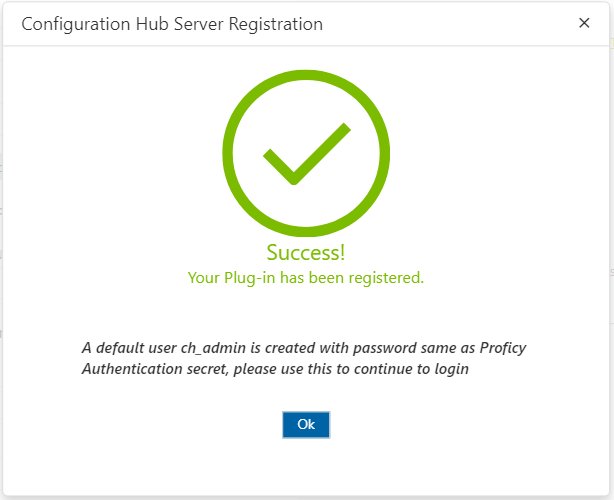Click "Your Plug-in has been registered." message
The image size is (614, 500).
306,278
